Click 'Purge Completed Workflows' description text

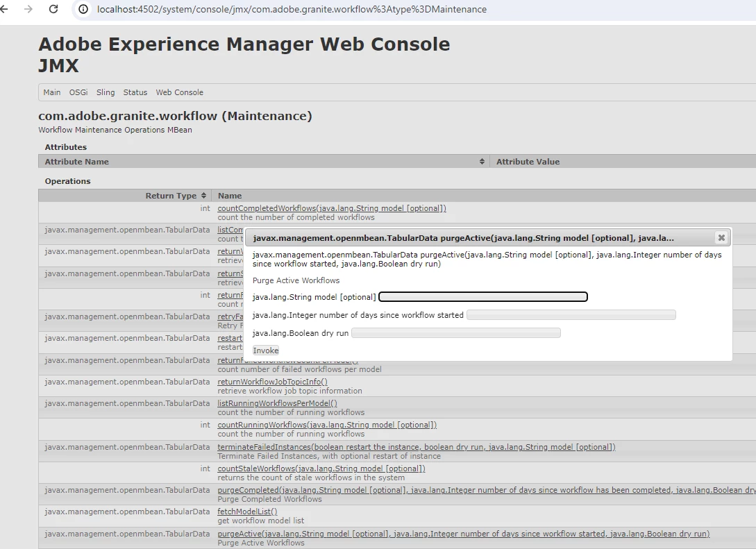coord(269,499)
